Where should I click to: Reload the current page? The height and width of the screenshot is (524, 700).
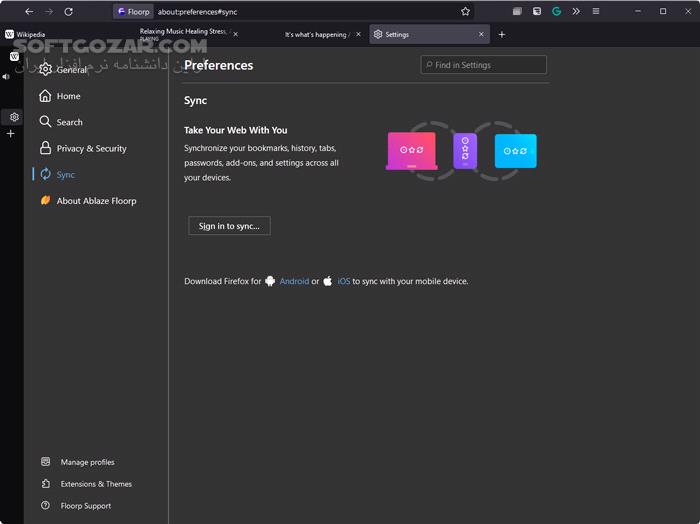tap(68, 12)
